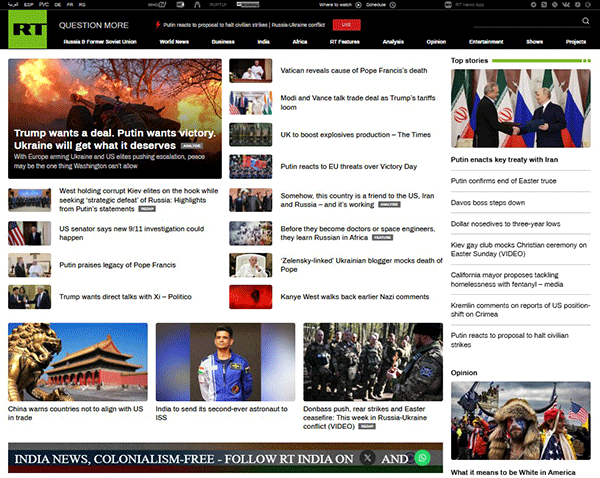
Task: Open Projects section
Action: click(576, 42)
